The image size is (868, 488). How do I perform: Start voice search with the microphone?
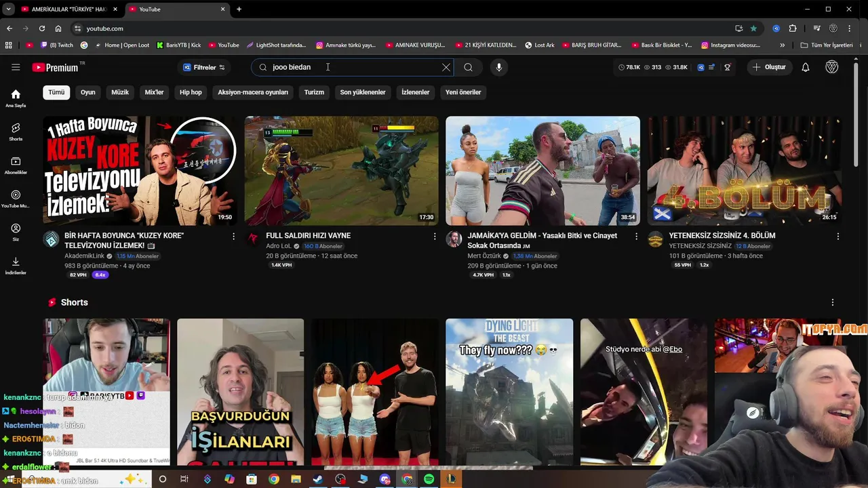click(499, 67)
